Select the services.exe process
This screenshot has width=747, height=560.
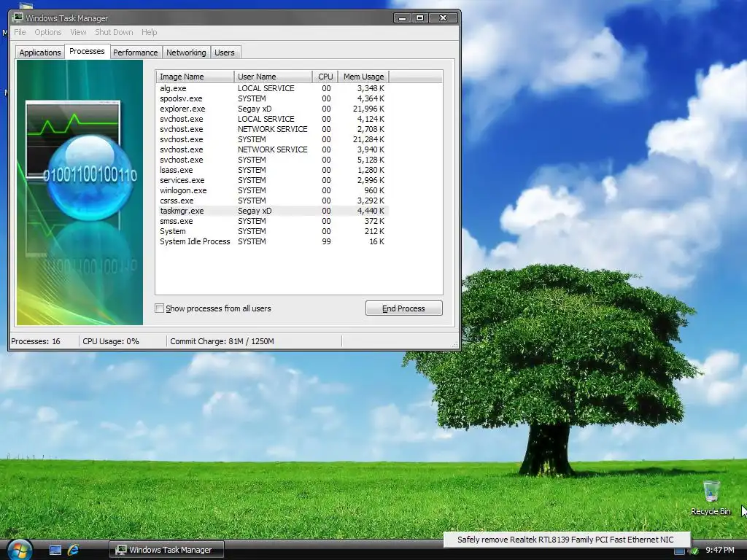273,181
